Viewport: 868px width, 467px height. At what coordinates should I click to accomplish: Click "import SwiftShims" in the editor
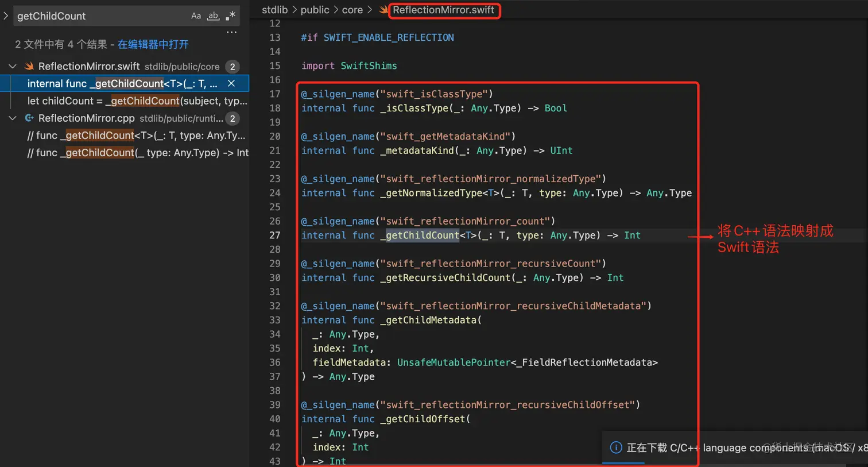349,66
